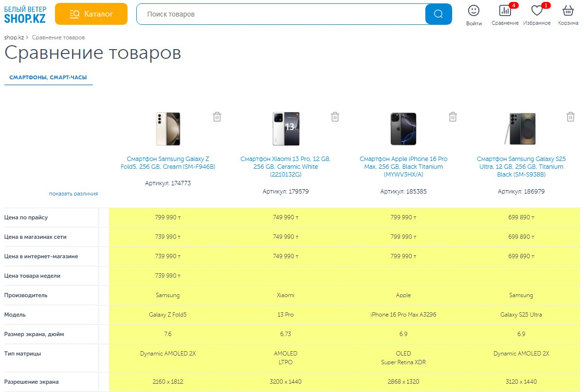Click into the Поиск товаров search field
Image resolution: width=584 pixels, height=392 pixels.
[281, 14]
